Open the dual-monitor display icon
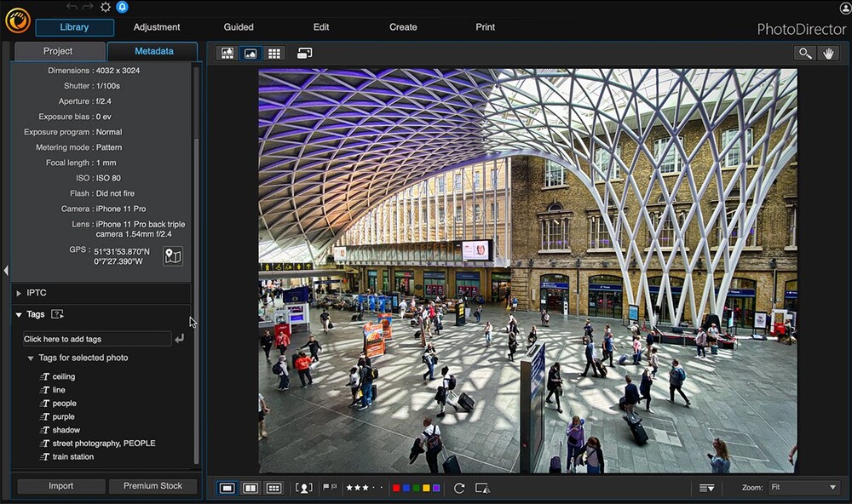852x504 pixels. pos(304,53)
